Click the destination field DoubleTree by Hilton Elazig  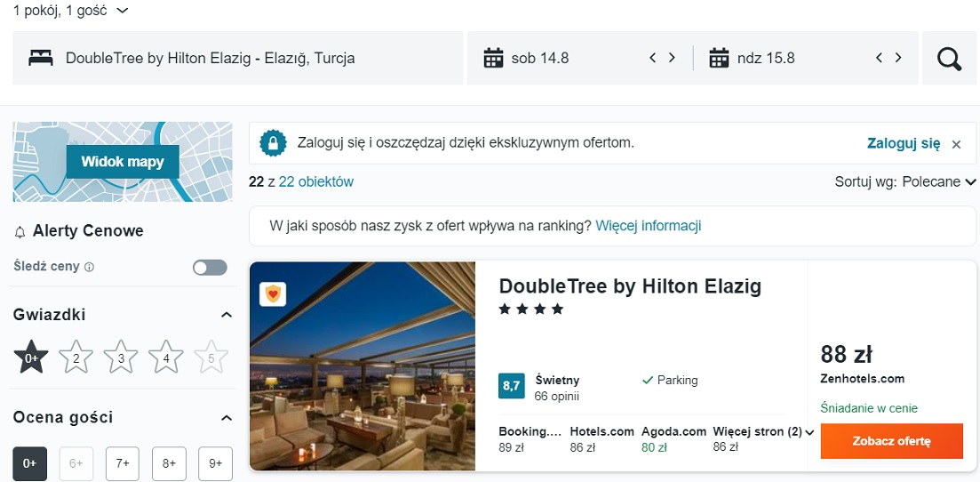tap(237, 58)
